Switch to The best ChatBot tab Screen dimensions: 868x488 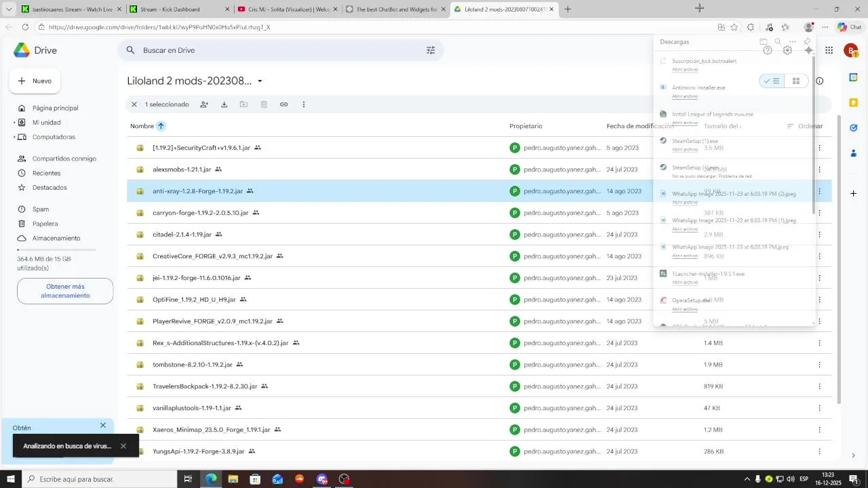click(x=395, y=9)
